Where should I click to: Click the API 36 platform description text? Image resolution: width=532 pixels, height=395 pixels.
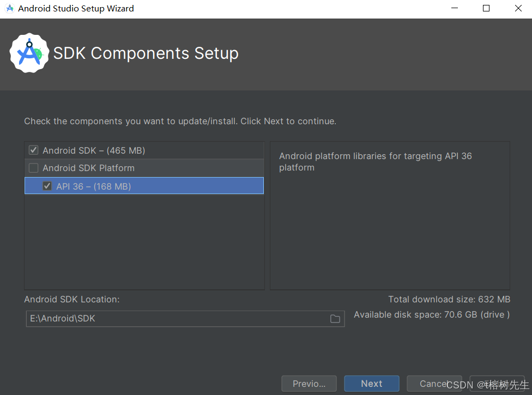pyautogui.click(x=375, y=162)
